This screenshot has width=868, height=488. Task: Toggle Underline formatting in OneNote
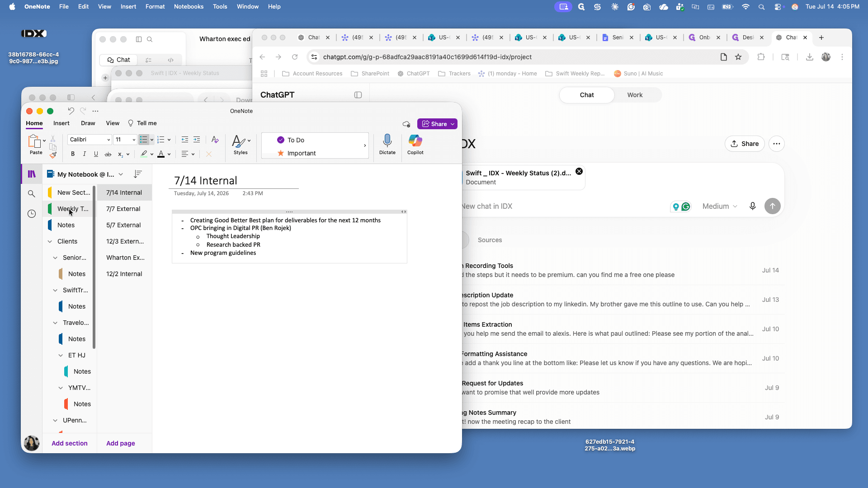96,154
